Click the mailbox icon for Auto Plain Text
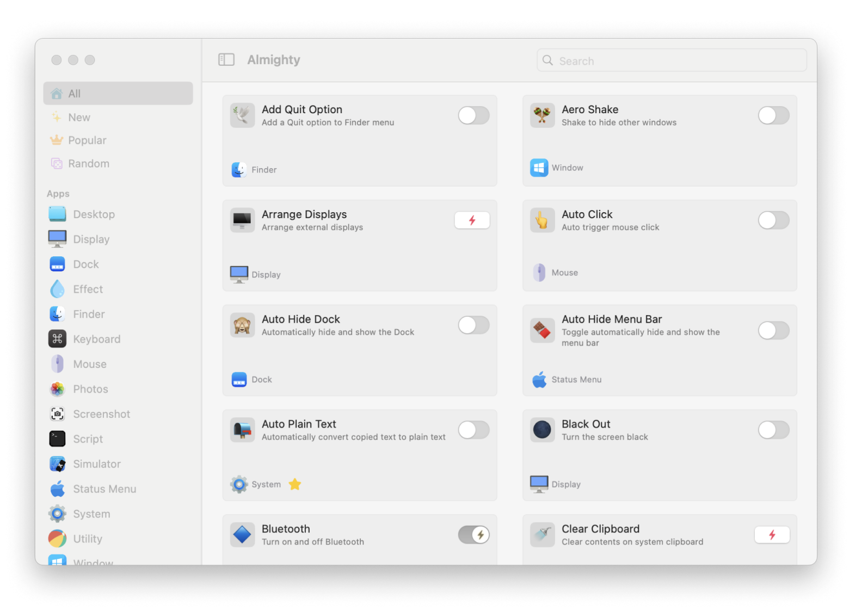The width and height of the screenshot is (849, 616). point(242,430)
